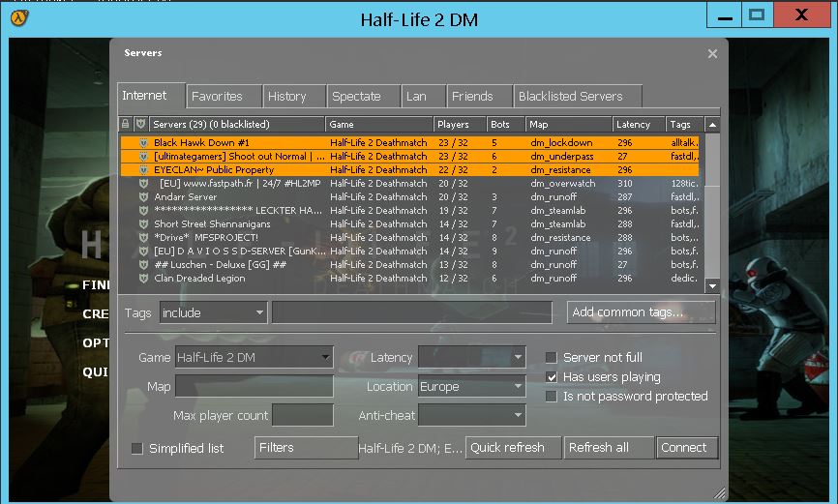This screenshot has width=838, height=504.
Task: Click the shield icon of *Drive* MFSPROJECT!
Action: [x=143, y=237]
